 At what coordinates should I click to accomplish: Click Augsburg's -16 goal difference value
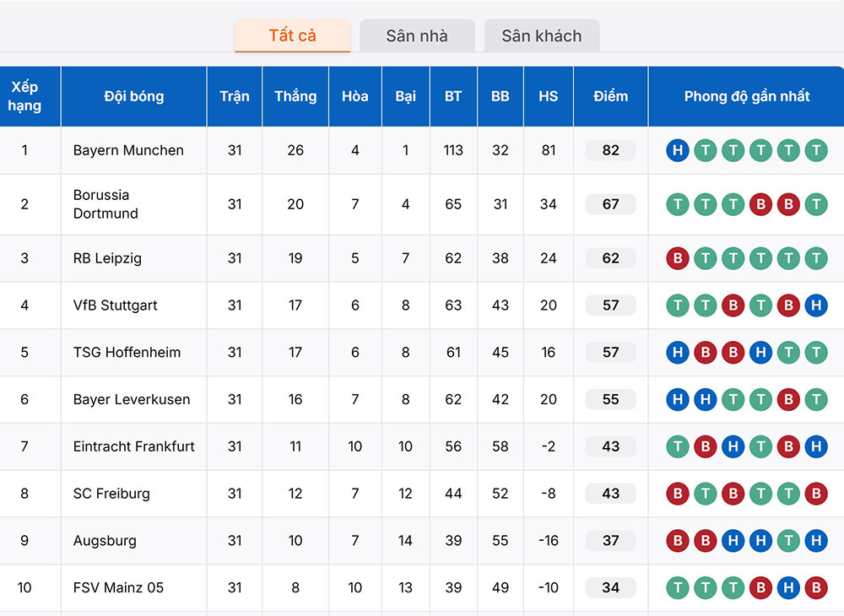[x=549, y=541]
